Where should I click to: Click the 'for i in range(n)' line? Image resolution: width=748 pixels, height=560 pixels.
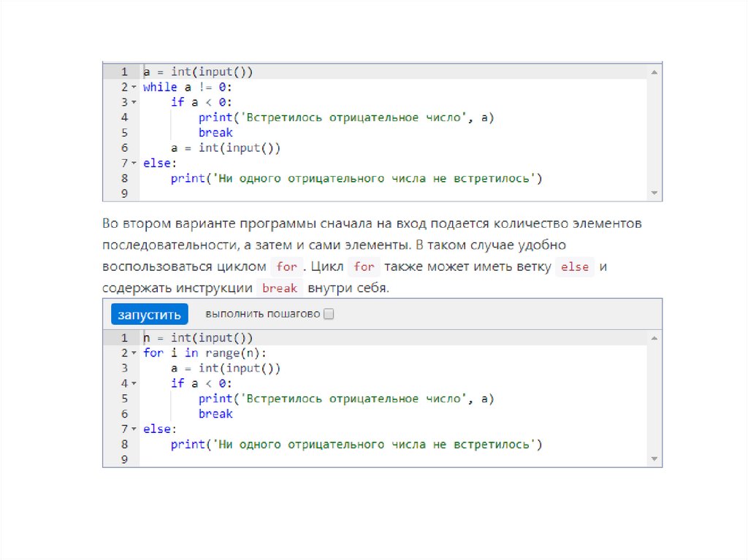click(x=205, y=353)
